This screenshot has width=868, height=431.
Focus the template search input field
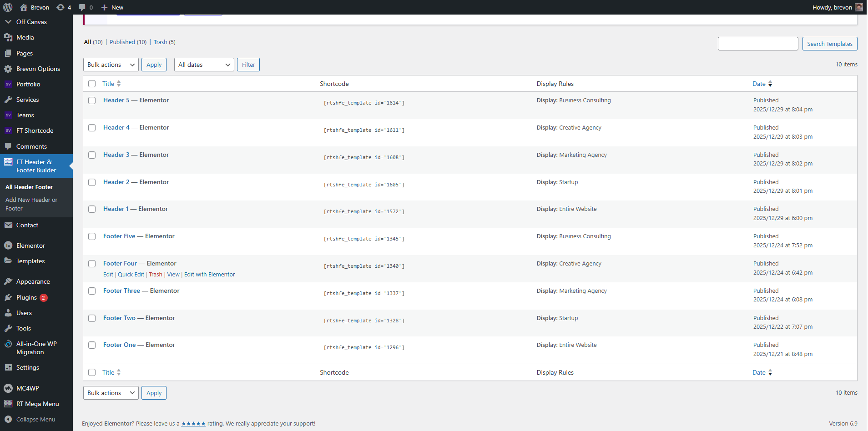click(757, 44)
